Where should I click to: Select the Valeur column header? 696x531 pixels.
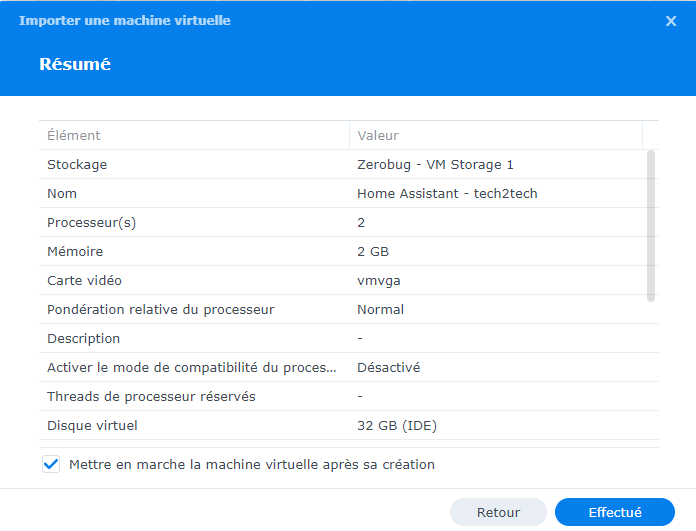click(x=496, y=135)
